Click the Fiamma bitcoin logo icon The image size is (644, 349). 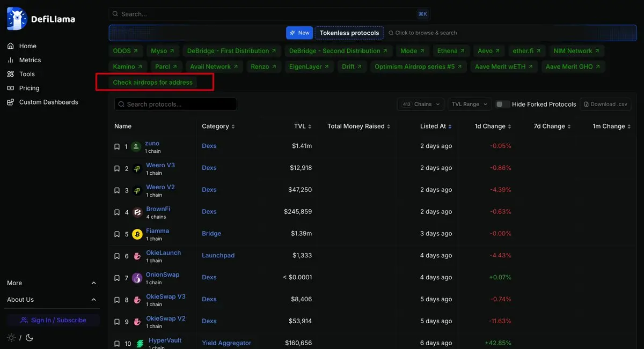(x=137, y=234)
